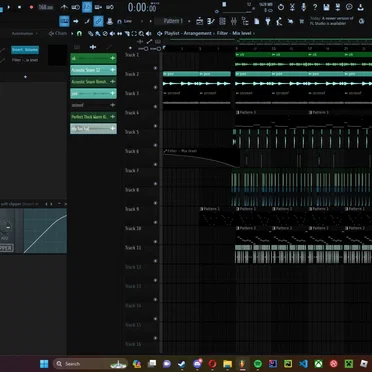Switch picker to patterns tab
The height and width of the screenshot is (372, 372).
pos(77,47)
